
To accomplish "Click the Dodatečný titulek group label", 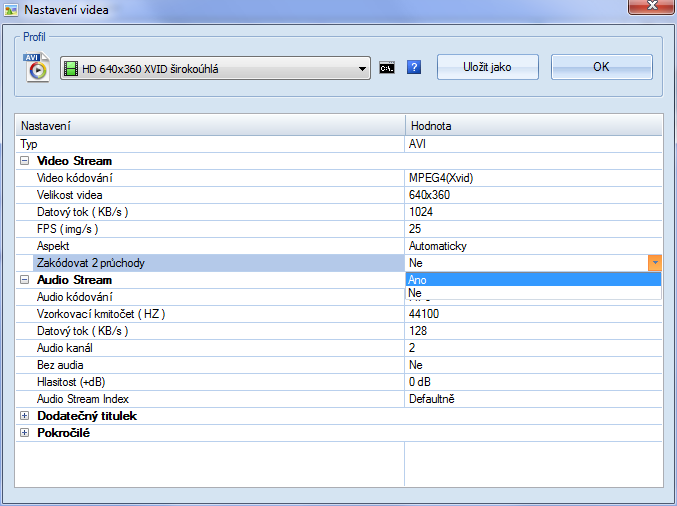I will (87, 416).
